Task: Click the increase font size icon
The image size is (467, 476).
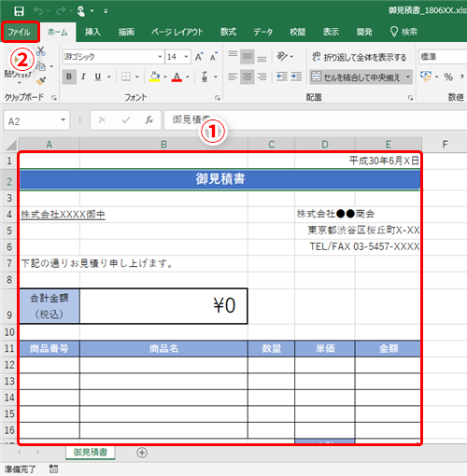Action: [199, 57]
